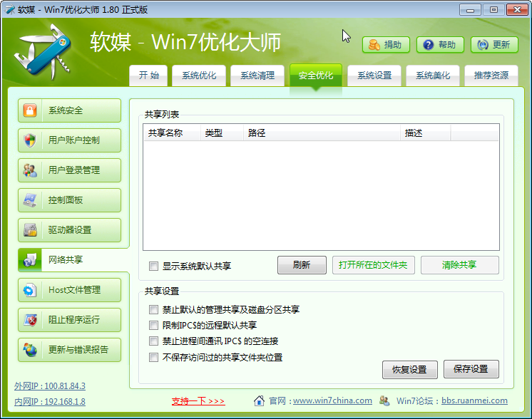Click the 恢复设置 button
This screenshot has height=419, width=532.
click(410, 370)
